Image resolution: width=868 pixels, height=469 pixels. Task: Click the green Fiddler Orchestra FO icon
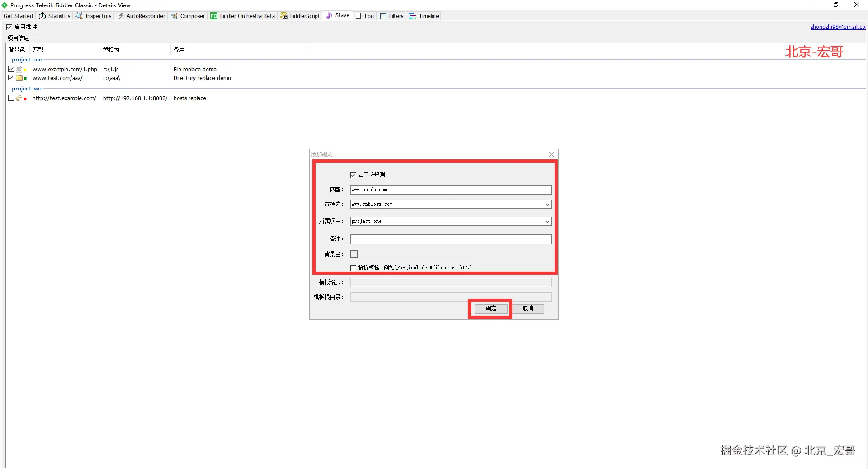point(214,16)
